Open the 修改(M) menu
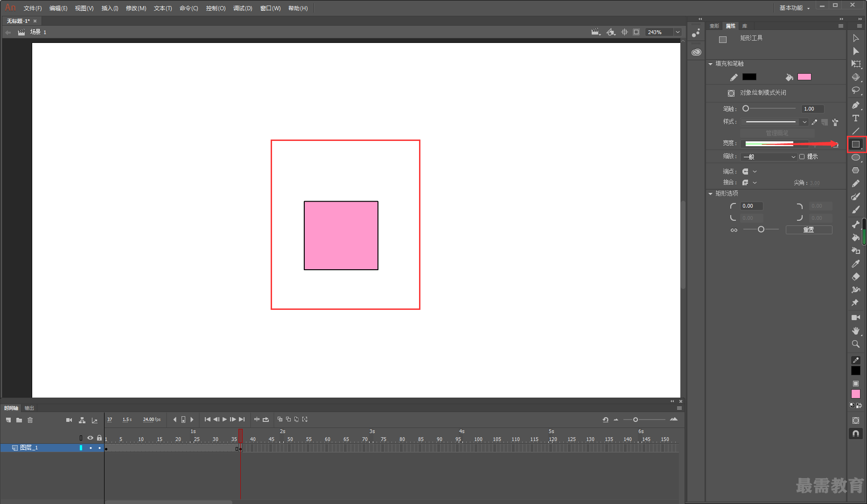The width and height of the screenshot is (867, 504). tap(136, 8)
